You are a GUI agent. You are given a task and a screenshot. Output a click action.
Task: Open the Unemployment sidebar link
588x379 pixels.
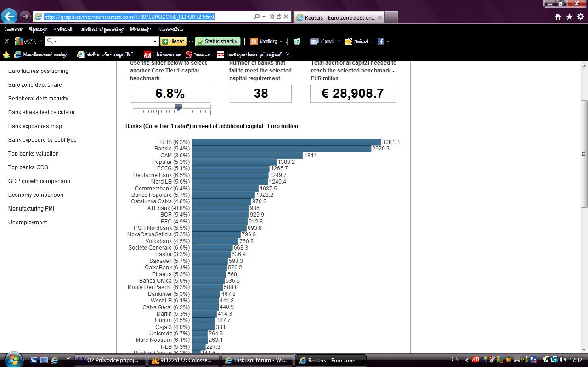pos(28,223)
